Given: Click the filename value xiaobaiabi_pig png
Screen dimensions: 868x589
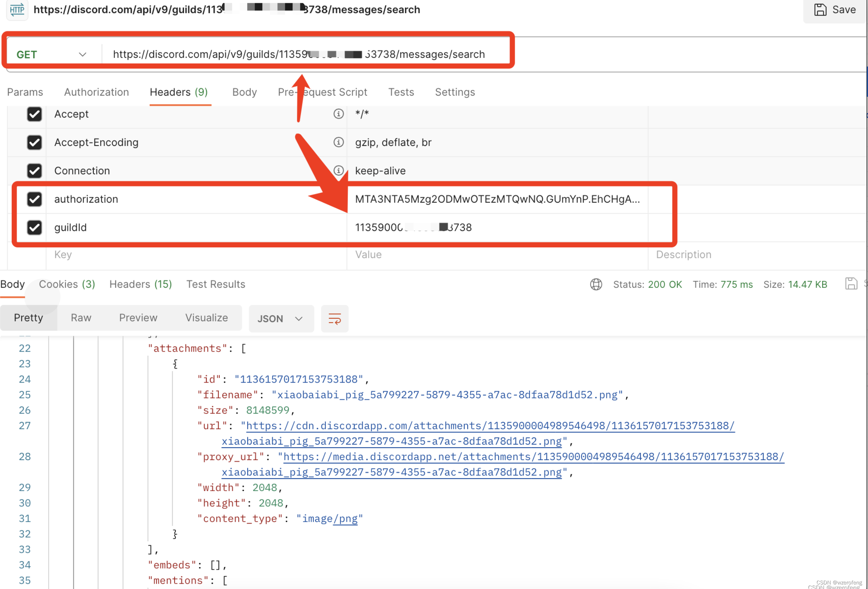Looking at the screenshot, I should pyautogui.click(x=447, y=395).
